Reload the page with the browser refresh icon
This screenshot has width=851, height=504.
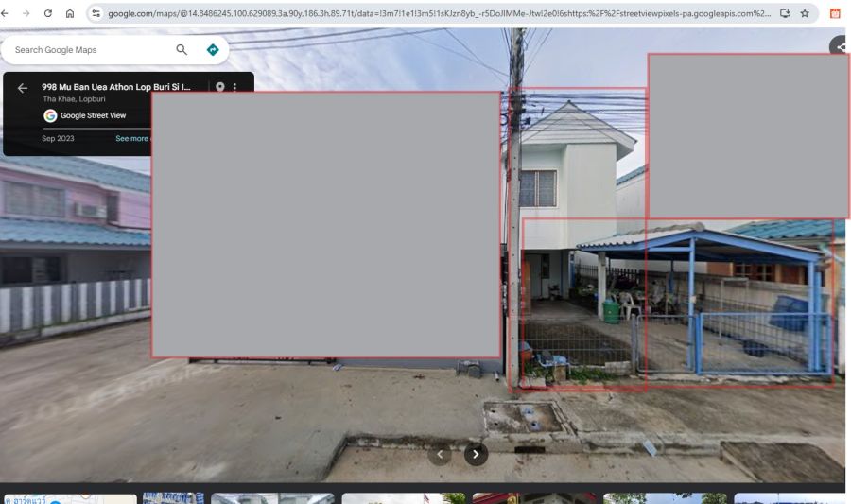pos(48,13)
